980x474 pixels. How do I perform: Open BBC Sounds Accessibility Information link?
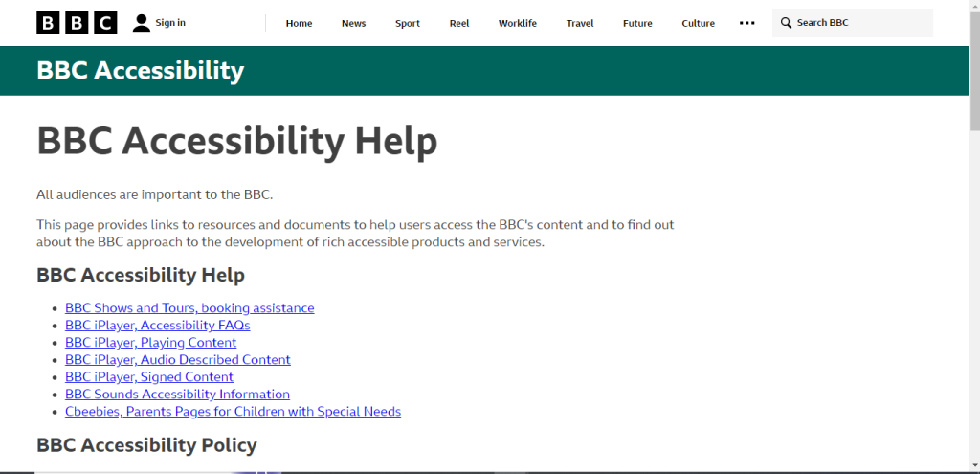click(x=177, y=394)
